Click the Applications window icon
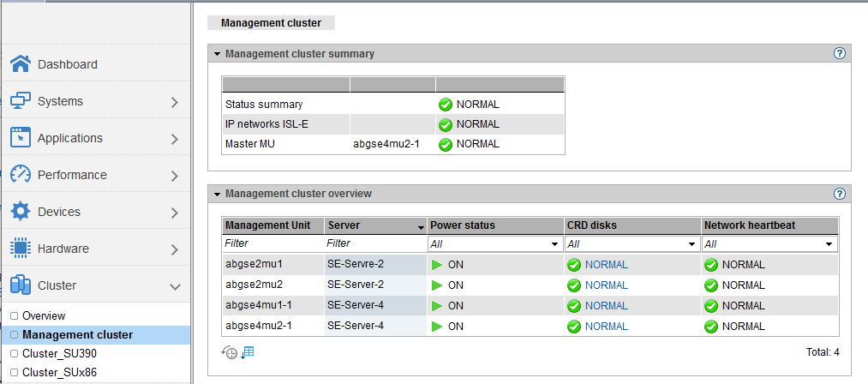Viewport: 868px width, 384px height. [21, 138]
